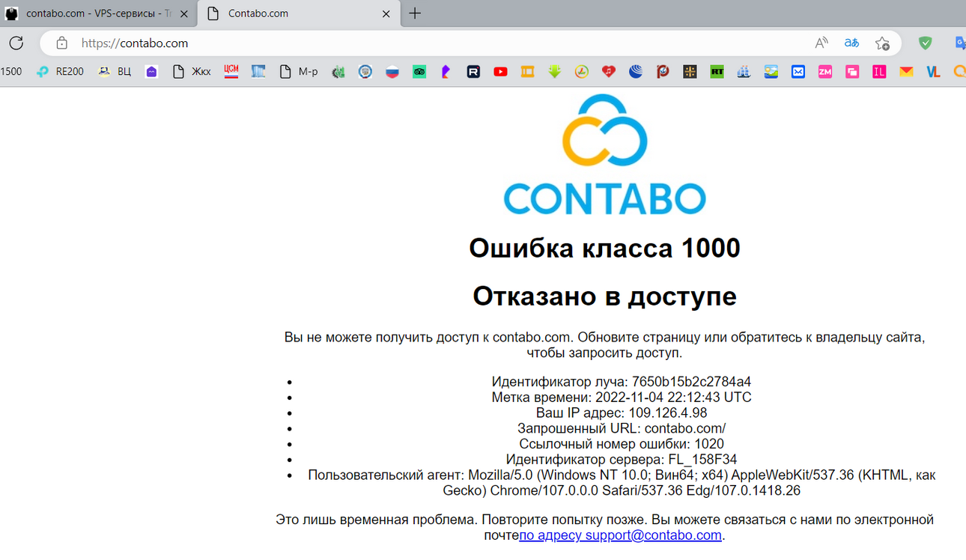This screenshot has height=560, width=966.
Task: Close the Contabo.com tab
Action: click(x=386, y=13)
